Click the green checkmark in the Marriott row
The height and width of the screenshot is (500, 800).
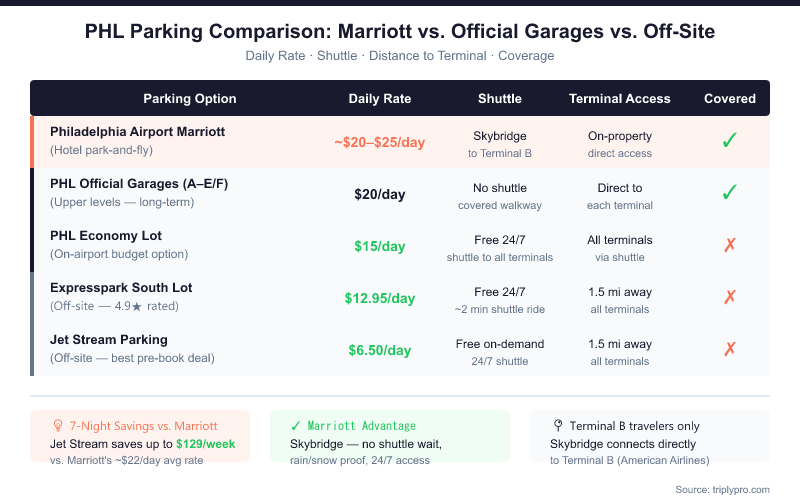pyautogui.click(x=730, y=141)
